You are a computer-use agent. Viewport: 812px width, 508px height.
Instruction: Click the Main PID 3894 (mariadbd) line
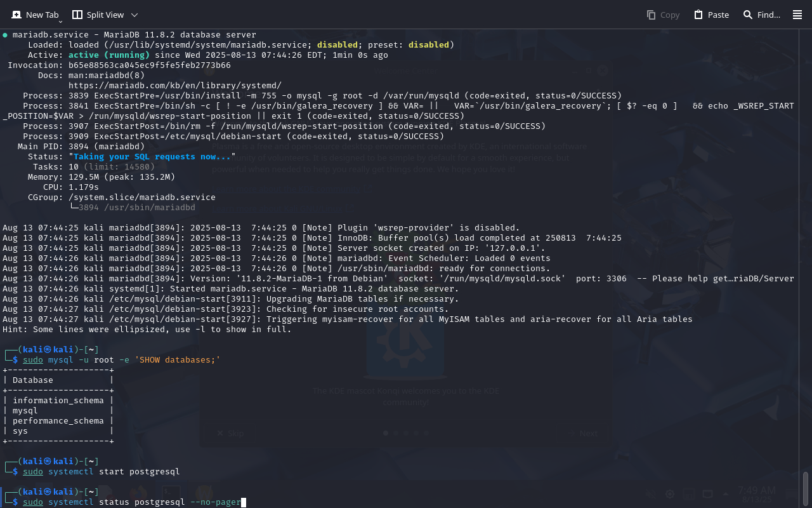(81, 147)
